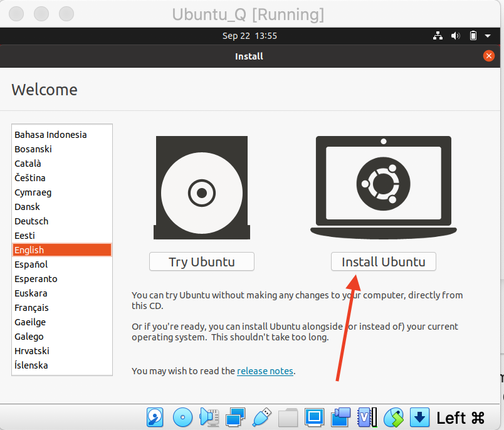504x430 pixels.
Task: Open the date and time menu
Action: coord(249,36)
